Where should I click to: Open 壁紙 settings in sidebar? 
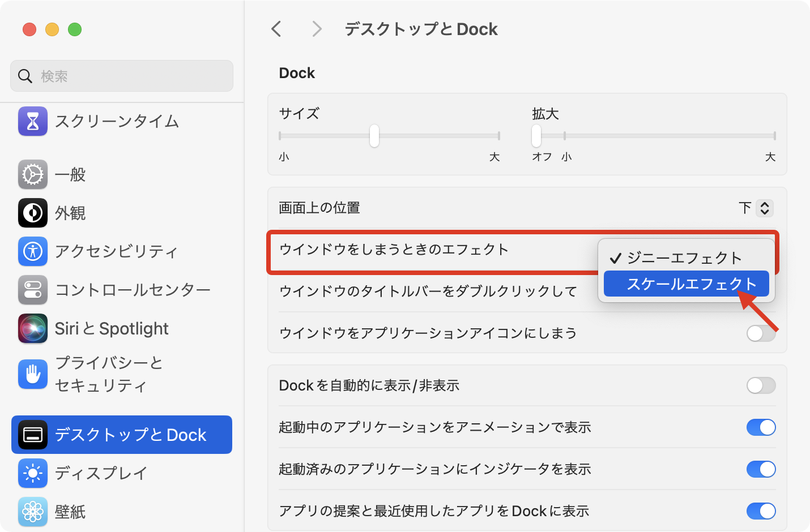pyautogui.click(x=122, y=512)
